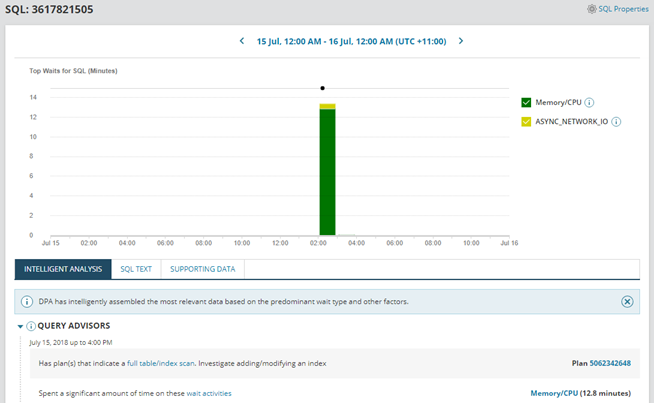654x403 pixels.
Task: Select the Intelligent Analysis tab
Action: pyautogui.click(x=63, y=269)
